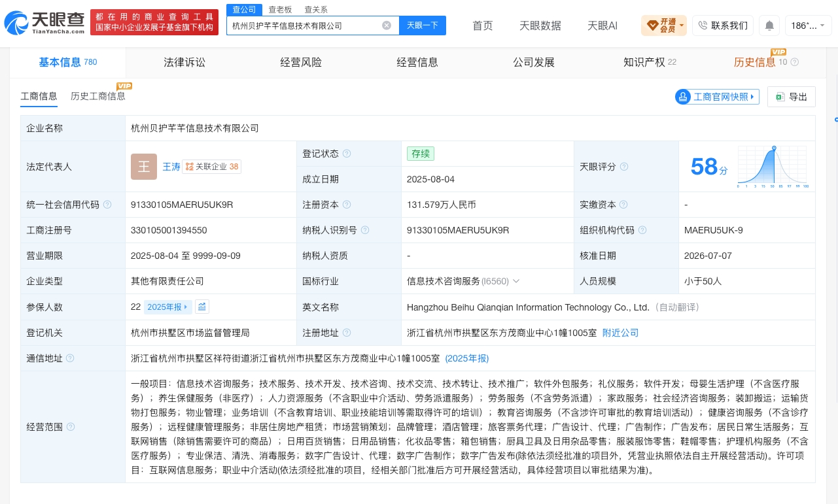Clear the search box with the X icon
Screen dimensions: 838x504
(x=387, y=25)
